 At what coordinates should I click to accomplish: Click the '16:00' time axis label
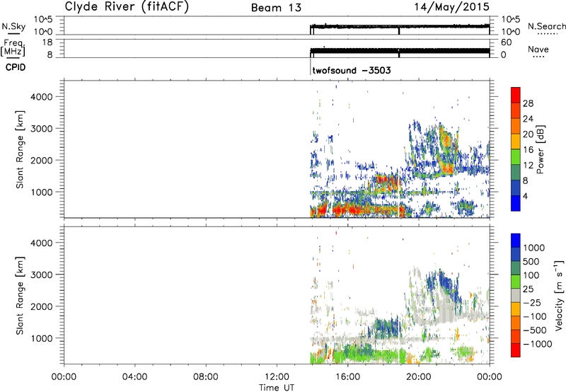pos(347,377)
